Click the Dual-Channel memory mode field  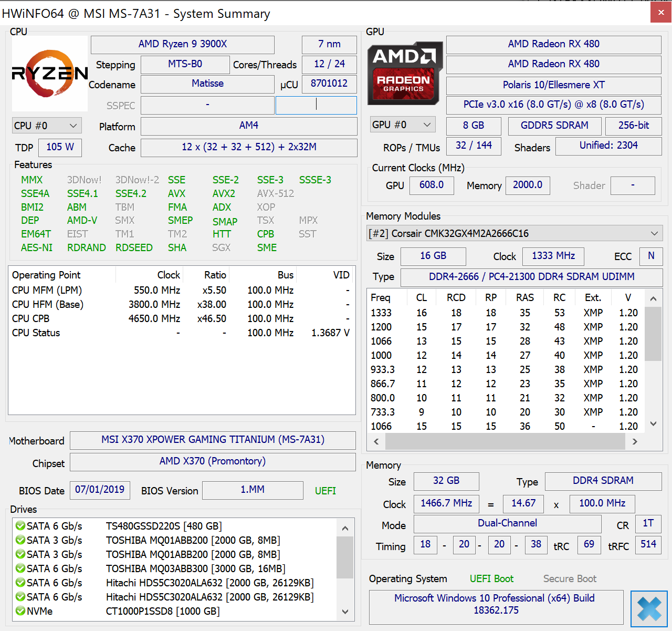[507, 524]
